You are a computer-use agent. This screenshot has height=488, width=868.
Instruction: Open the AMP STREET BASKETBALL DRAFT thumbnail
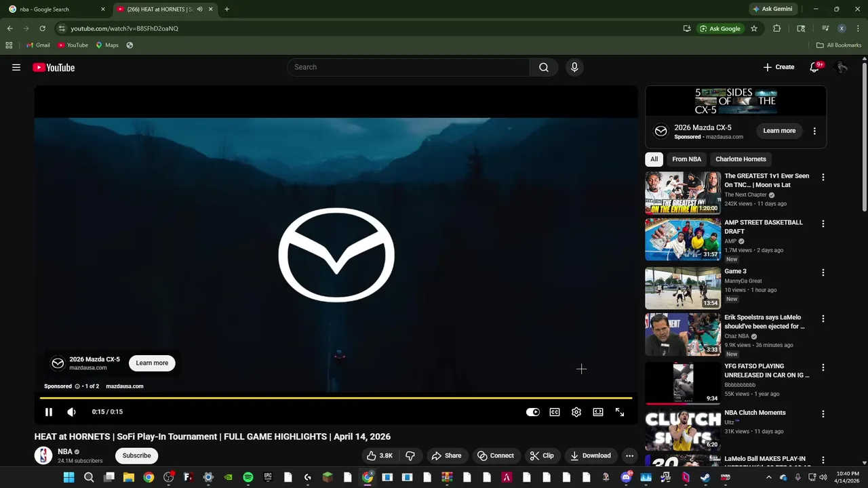point(683,239)
